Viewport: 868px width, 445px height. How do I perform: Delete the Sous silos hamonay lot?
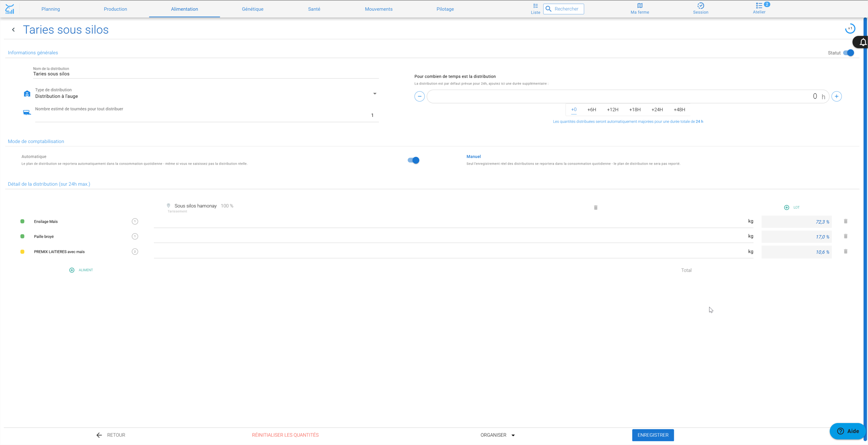coord(595,207)
